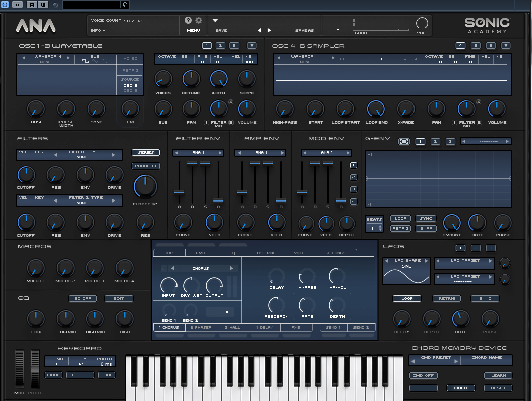Expand the OSC 1-3 dropdown arrow
The height and width of the screenshot is (401, 532).
pos(252,45)
